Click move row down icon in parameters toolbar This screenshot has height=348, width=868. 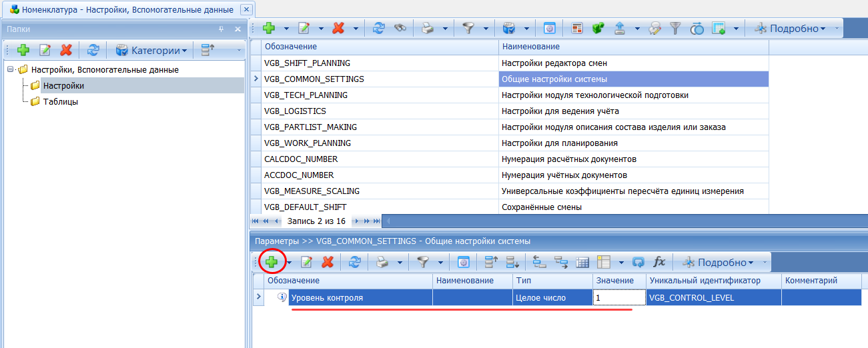tap(512, 262)
